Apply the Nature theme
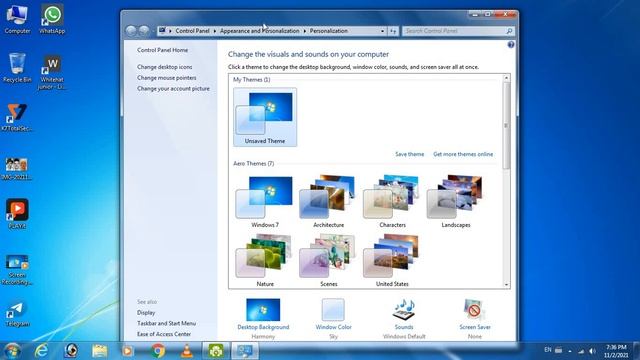Screen dimensions: 640x360 coord(265,260)
